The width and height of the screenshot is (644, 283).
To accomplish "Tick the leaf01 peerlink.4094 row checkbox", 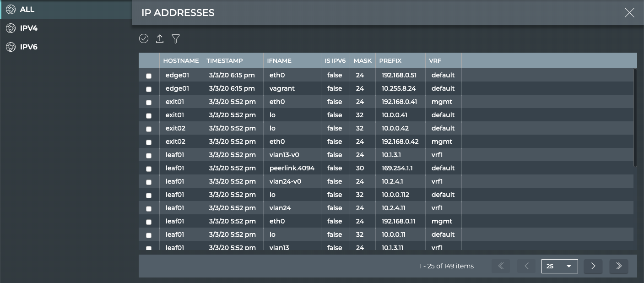I will [x=149, y=169].
